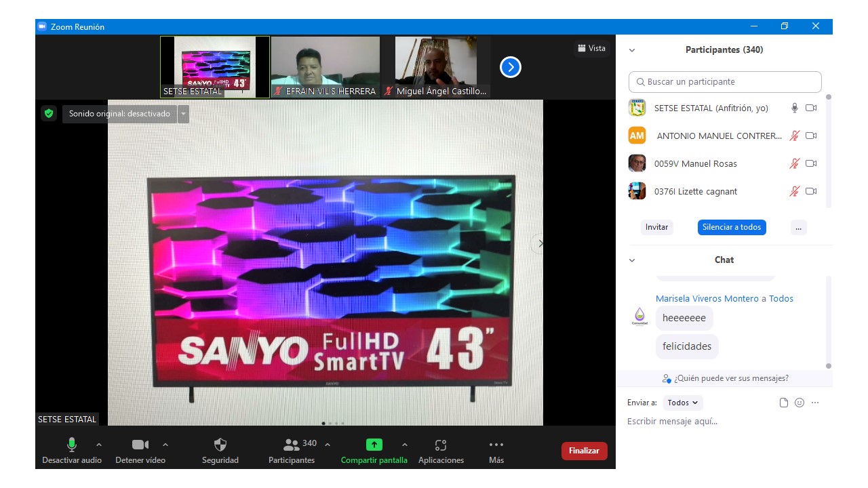Collapse the Chat panel chevron
Screen dimensions: 868x488
(x=632, y=260)
